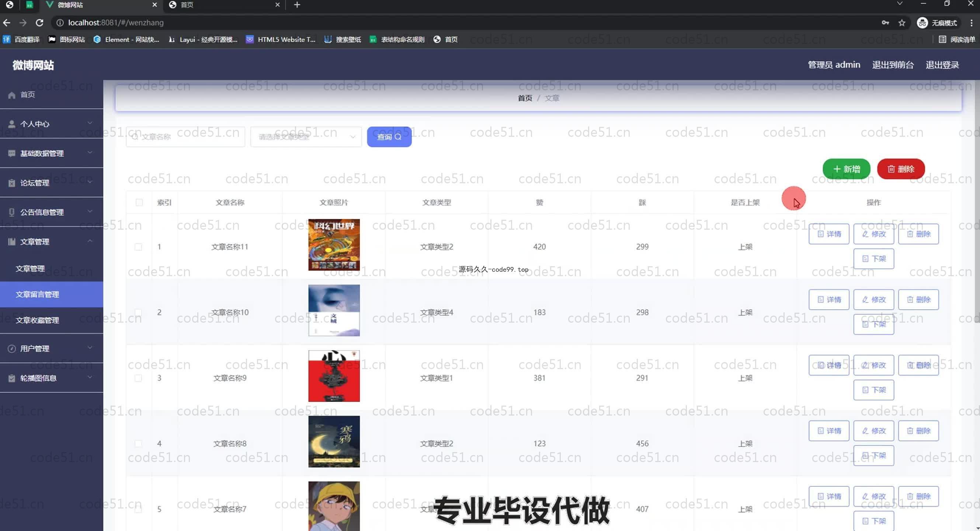The height and width of the screenshot is (531, 980).
Task: Check the row for 文章名称11
Action: click(x=139, y=247)
